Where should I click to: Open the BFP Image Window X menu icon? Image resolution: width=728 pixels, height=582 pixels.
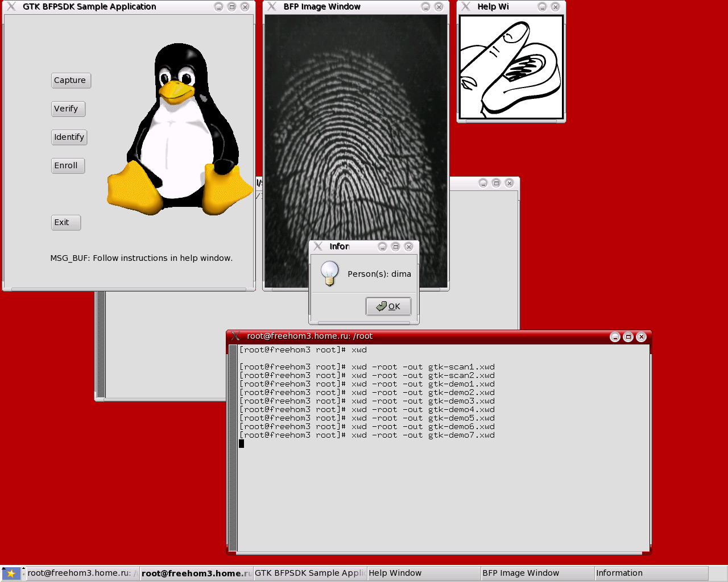tap(272, 7)
